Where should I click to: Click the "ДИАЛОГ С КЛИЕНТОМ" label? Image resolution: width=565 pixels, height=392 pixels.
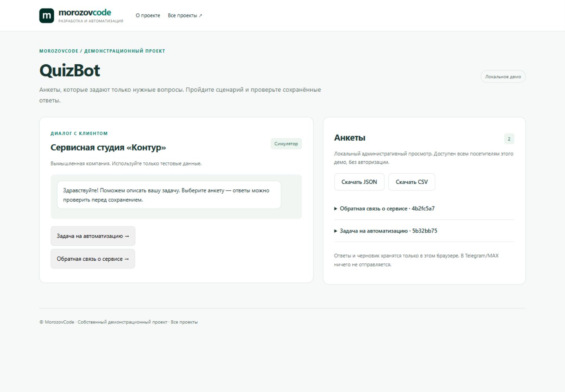coord(79,133)
